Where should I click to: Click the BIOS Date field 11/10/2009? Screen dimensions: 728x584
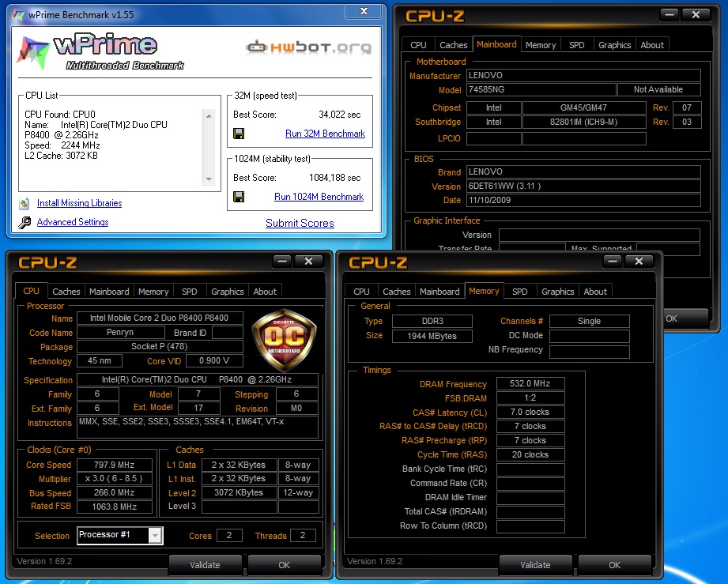[x=583, y=200]
